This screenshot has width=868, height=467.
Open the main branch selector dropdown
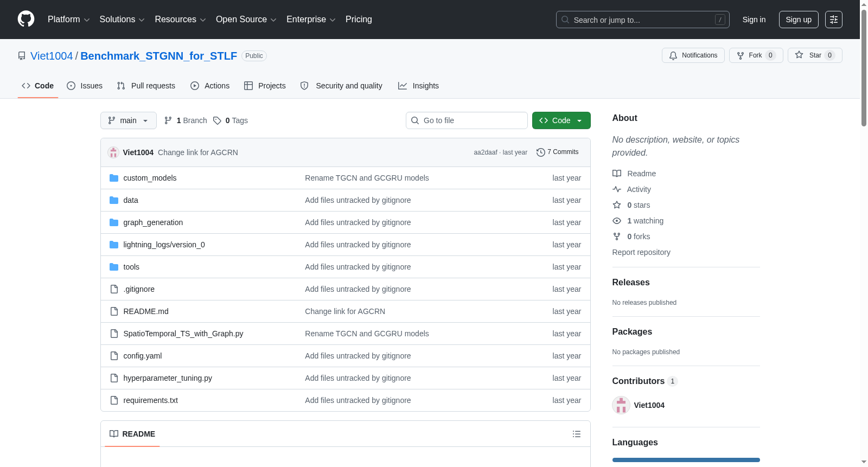point(129,120)
